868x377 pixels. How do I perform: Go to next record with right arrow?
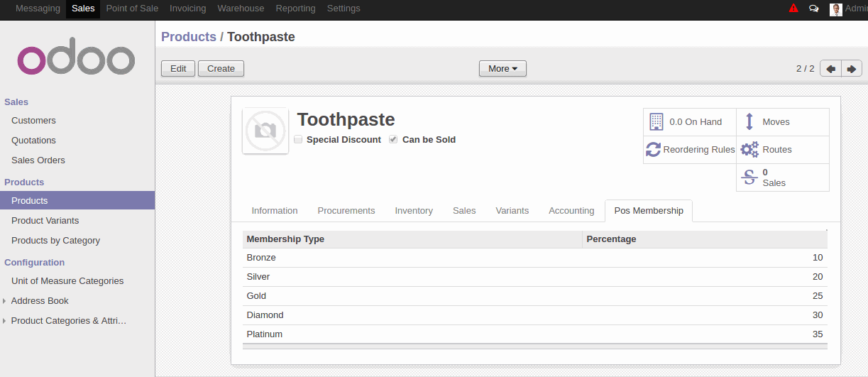(x=852, y=69)
